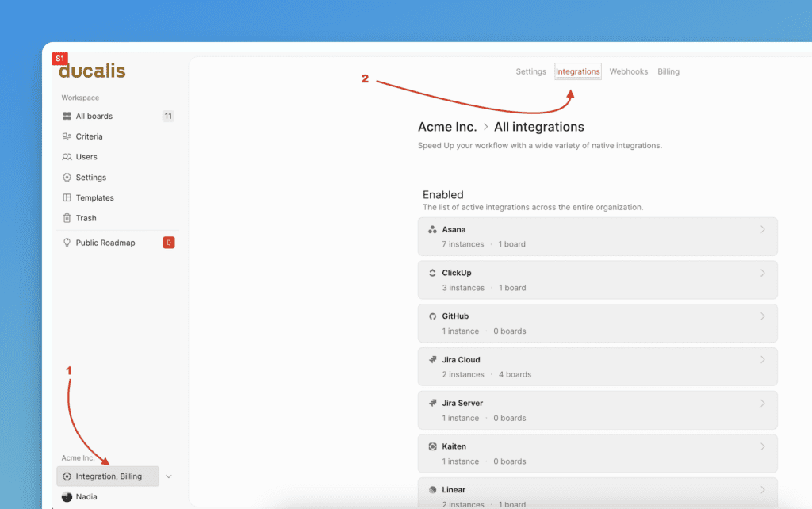812x509 pixels.
Task: Click Nadia's user avatar
Action: tap(67, 497)
